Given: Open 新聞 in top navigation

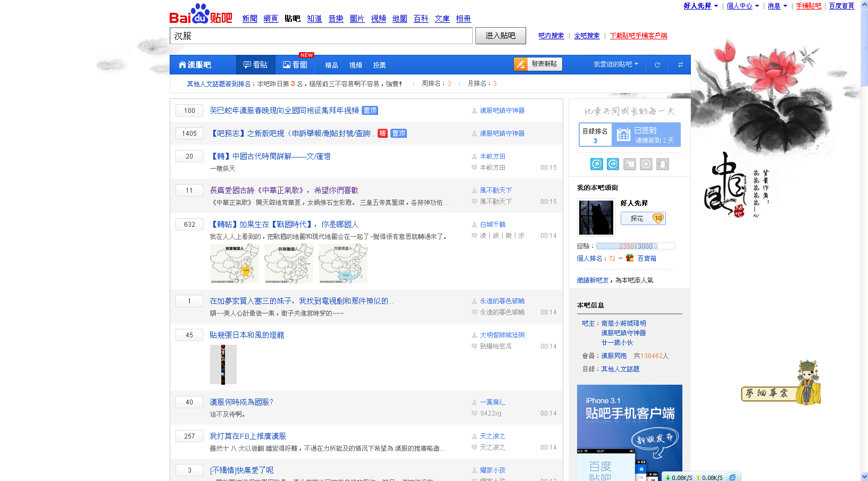Looking at the screenshot, I should point(249,19).
